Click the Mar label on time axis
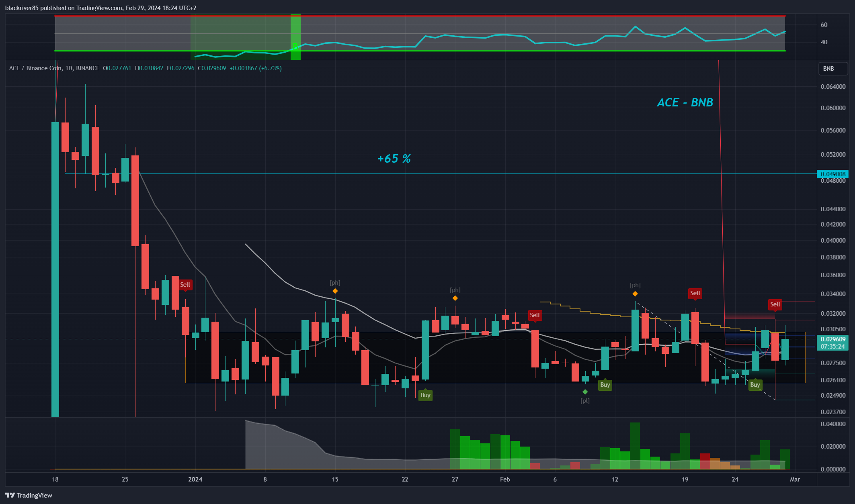The height and width of the screenshot is (504, 855). tap(795, 480)
